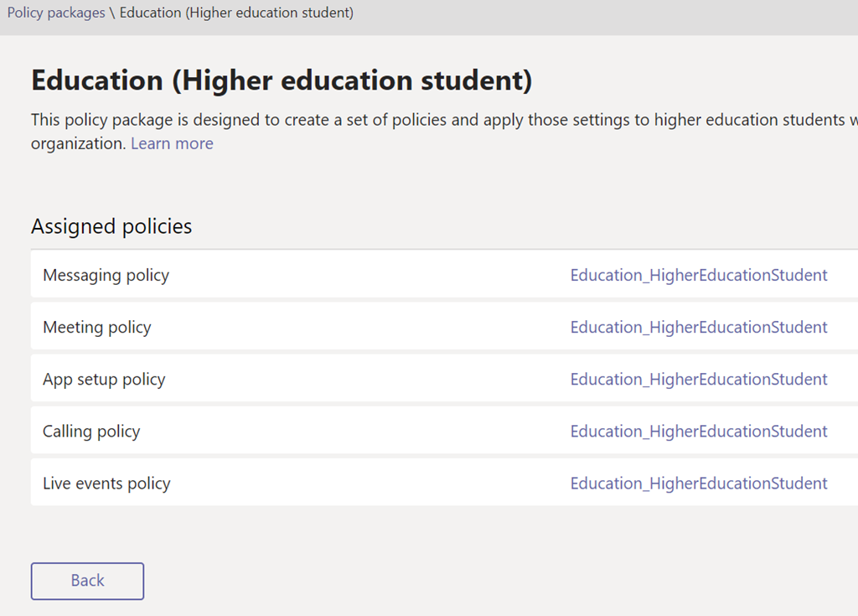Screen dimensions: 858x616
Task: Open Live events policy's Education_HigherEducationStudent link
Action: [x=698, y=483]
